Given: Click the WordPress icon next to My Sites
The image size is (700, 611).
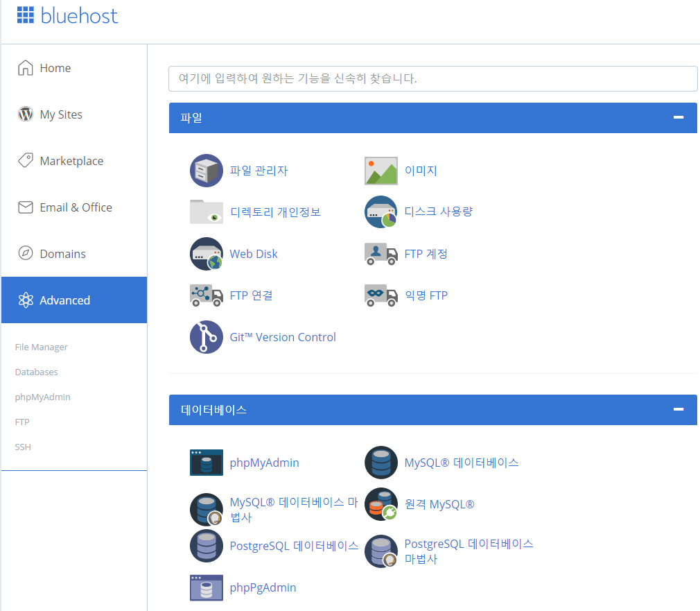Looking at the screenshot, I should (26, 114).
